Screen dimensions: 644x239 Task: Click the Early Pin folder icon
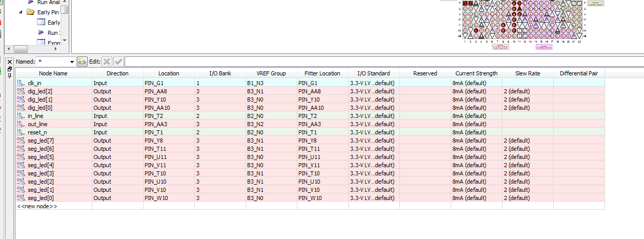31,12
